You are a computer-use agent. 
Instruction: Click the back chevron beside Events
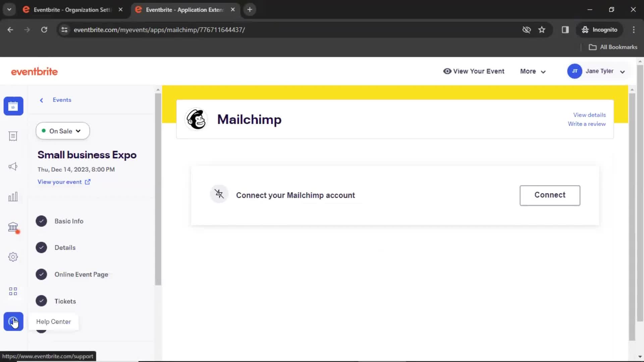[x=42, y=100]
